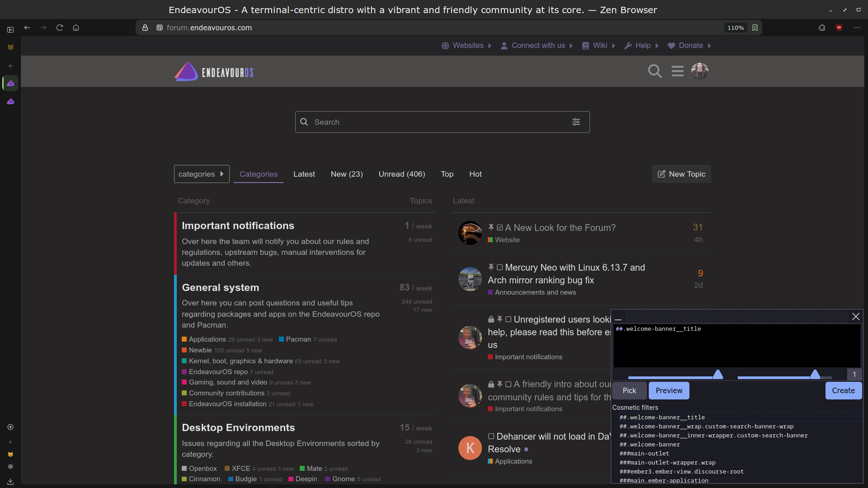Open site permissions icon in address bar
The width and height of the screenshot is (868, 488).
pyautogui.click(x=159, y=28)
